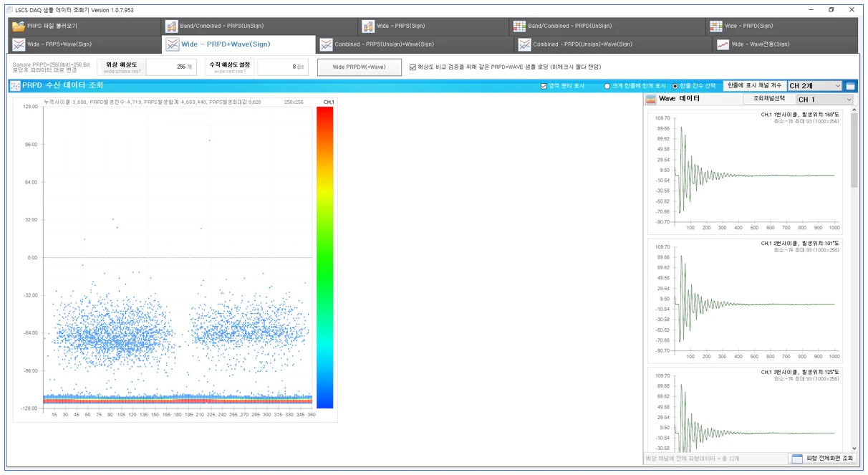Click the Wide PRPS(Sign) chart icon
Viewport: 868px width, 475px height.
tap(368, 27)
